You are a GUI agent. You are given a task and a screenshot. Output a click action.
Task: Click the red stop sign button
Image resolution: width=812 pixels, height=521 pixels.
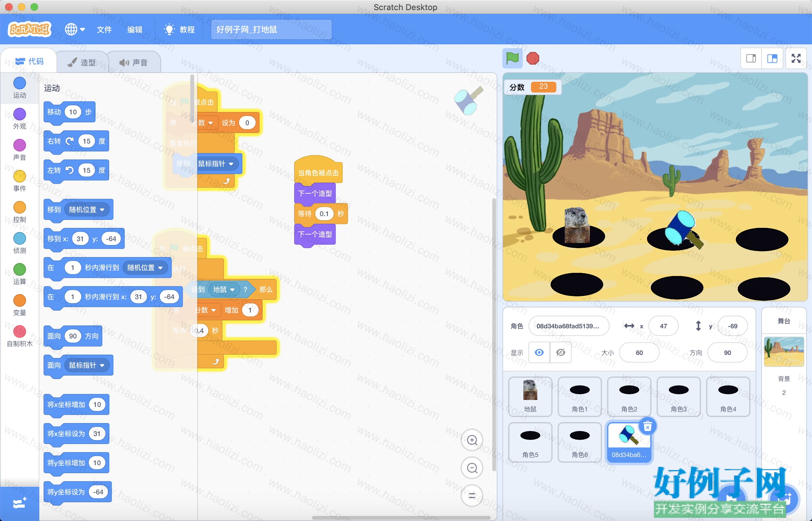tap(533, 59)
